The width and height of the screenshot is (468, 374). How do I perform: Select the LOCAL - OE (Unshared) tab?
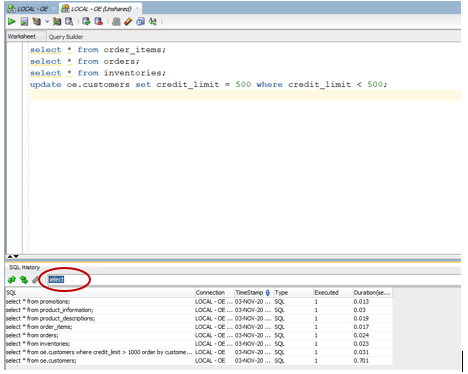[x=101, y=9]
